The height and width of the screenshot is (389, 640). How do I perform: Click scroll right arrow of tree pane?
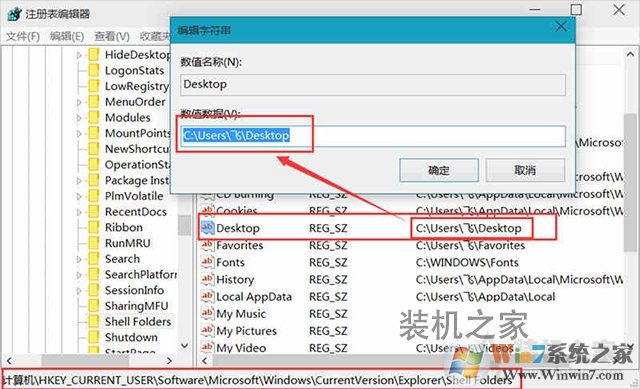point(169,361)
